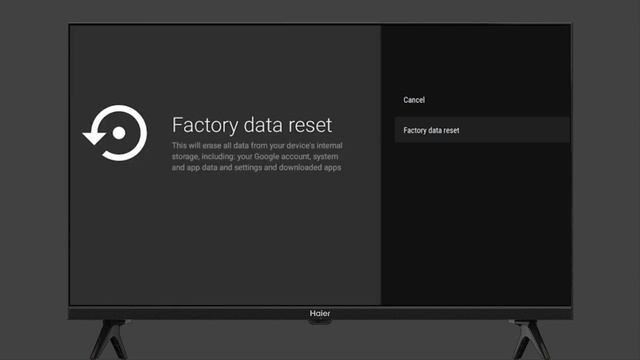Click the highlighted row's right end
This screenshot has width=640, height=360.
(x=559, y=130)
